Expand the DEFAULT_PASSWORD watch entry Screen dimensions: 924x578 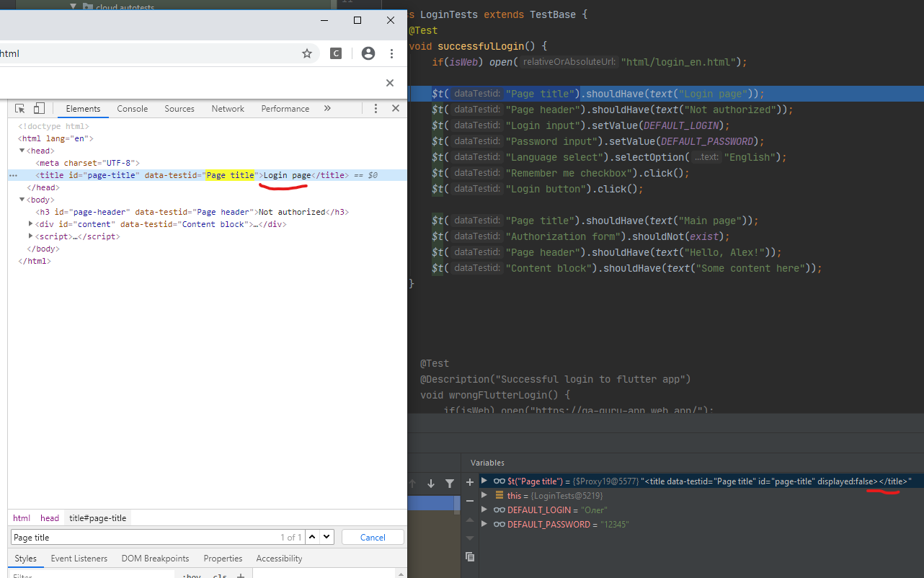point(484,524)
